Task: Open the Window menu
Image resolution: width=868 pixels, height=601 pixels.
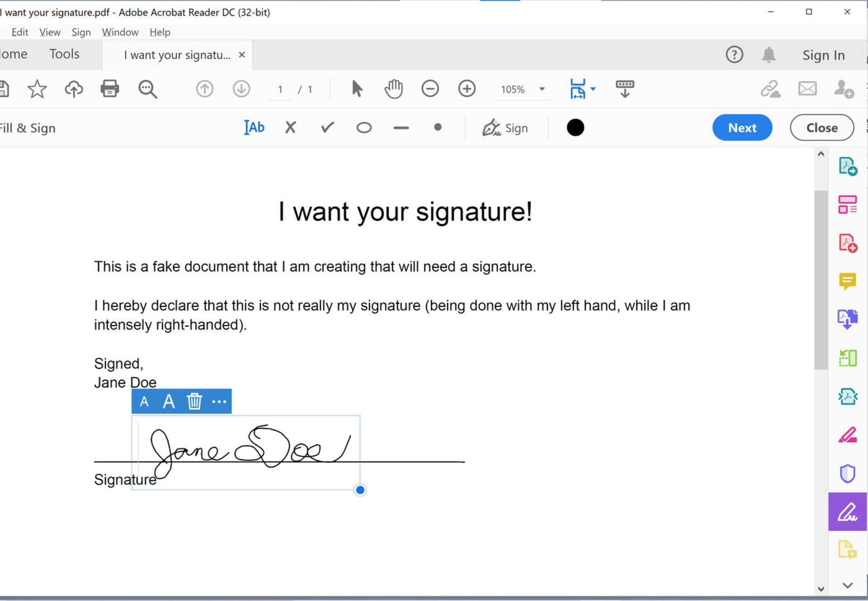Action: [120, 32]
